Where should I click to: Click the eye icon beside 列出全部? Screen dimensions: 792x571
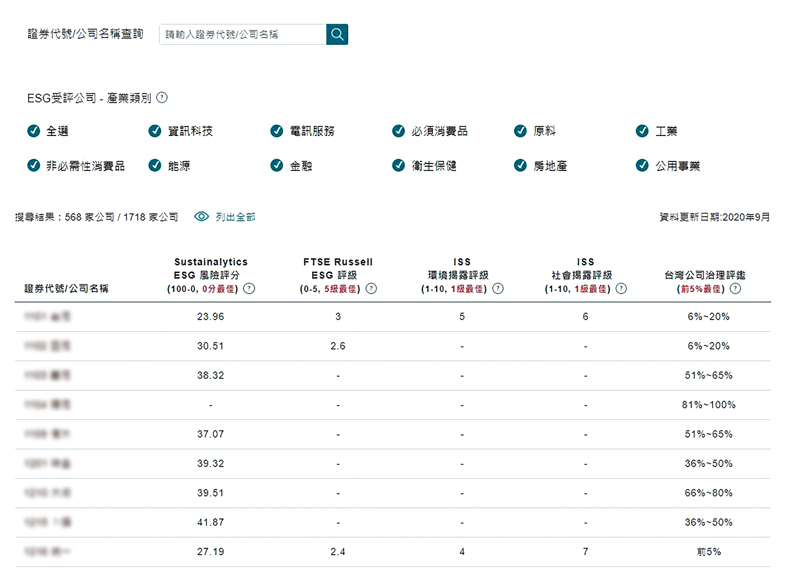coord(202,216)
